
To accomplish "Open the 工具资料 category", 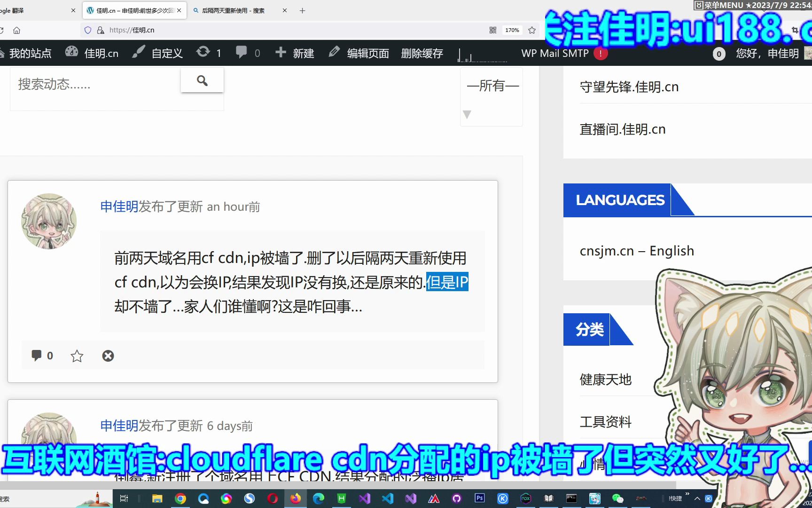I will [606, 421].
